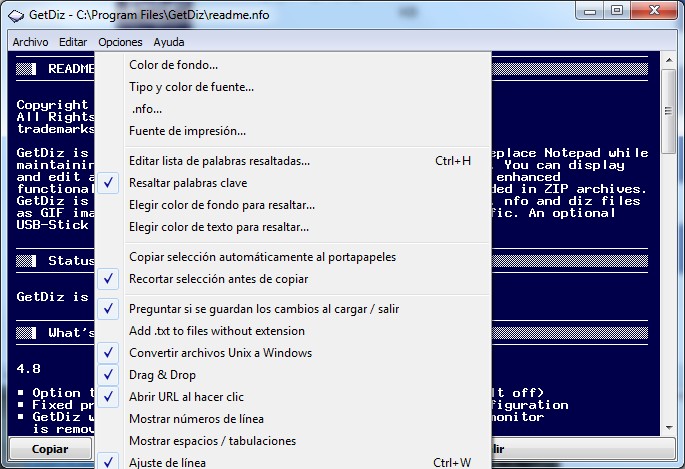The image size is (685, 469).
Task: Minimize the GetDiz window
Action: [x=590, y=12]
